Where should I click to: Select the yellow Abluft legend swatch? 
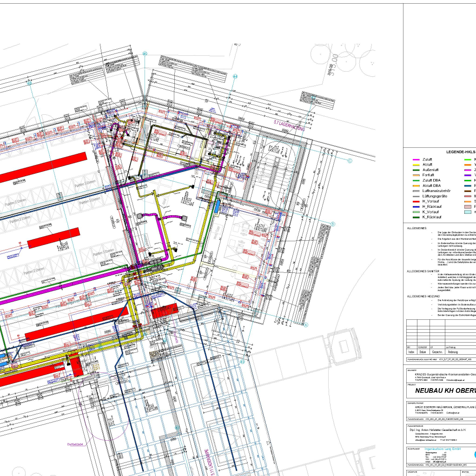click(x=416, y=165)
